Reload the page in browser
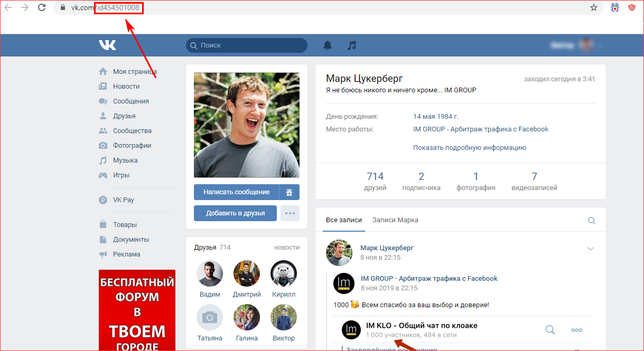 click(x=42, y=7)
